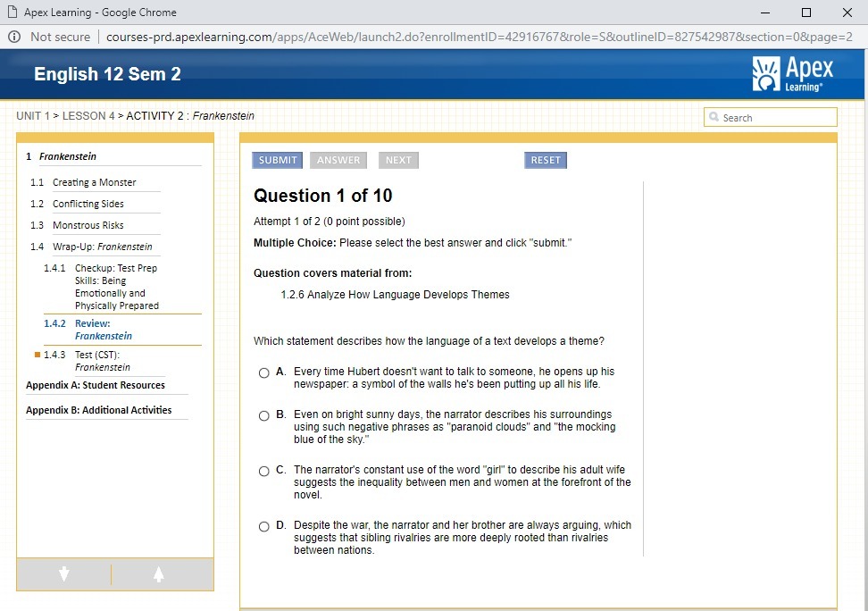Click the greyed ANSWER button

(338, 160)
